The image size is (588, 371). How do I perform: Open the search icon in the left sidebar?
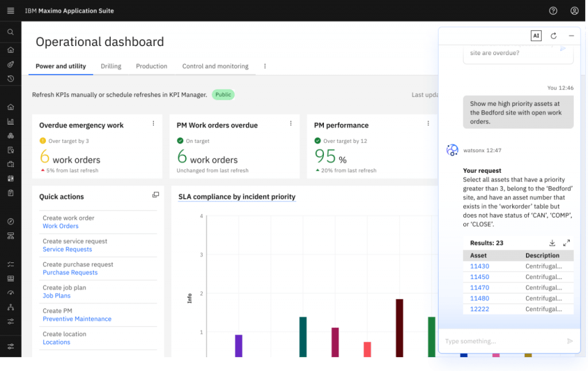(x=10, y=32)
